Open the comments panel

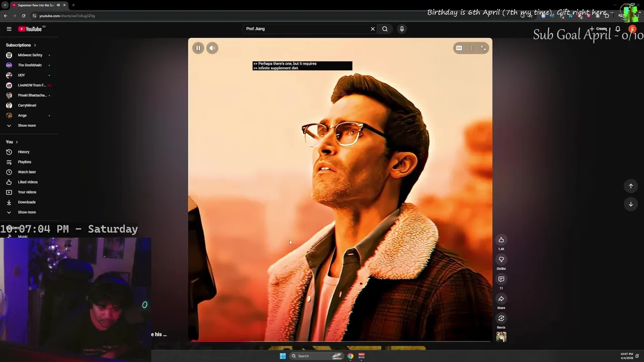[x=501, y=279]
